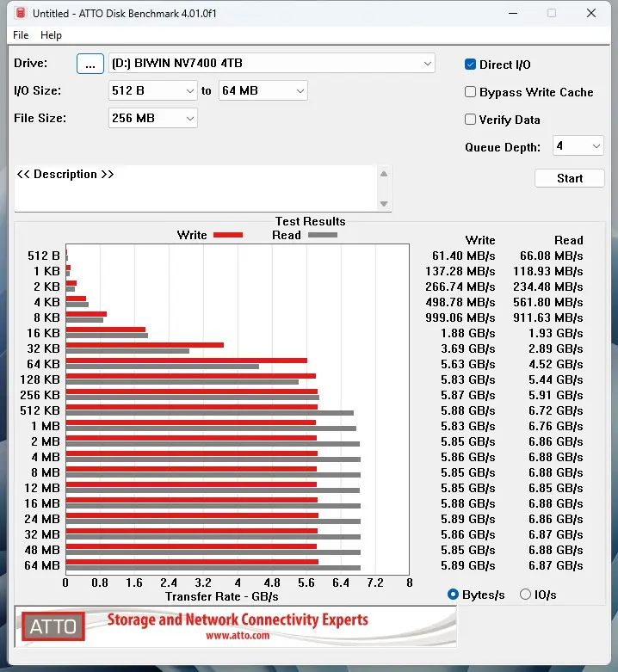Click inside the Description text field
Viewport: 618px width, 672px height.
coord(194,188)
